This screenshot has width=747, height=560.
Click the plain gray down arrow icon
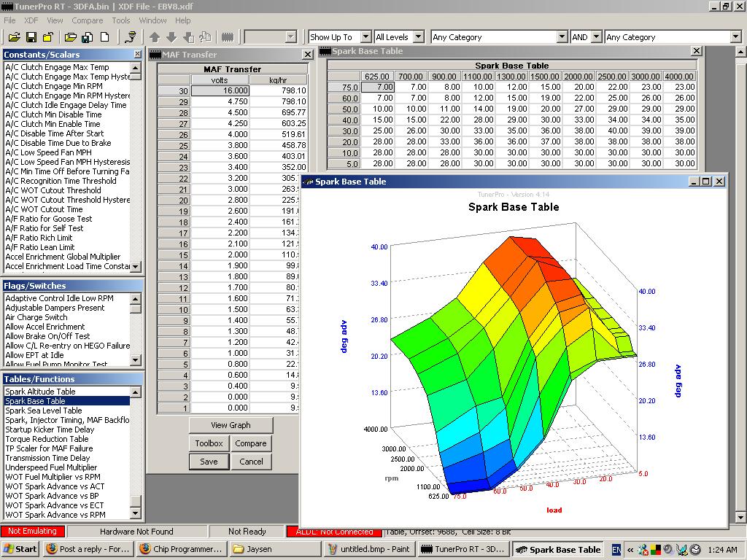[171, 37]
